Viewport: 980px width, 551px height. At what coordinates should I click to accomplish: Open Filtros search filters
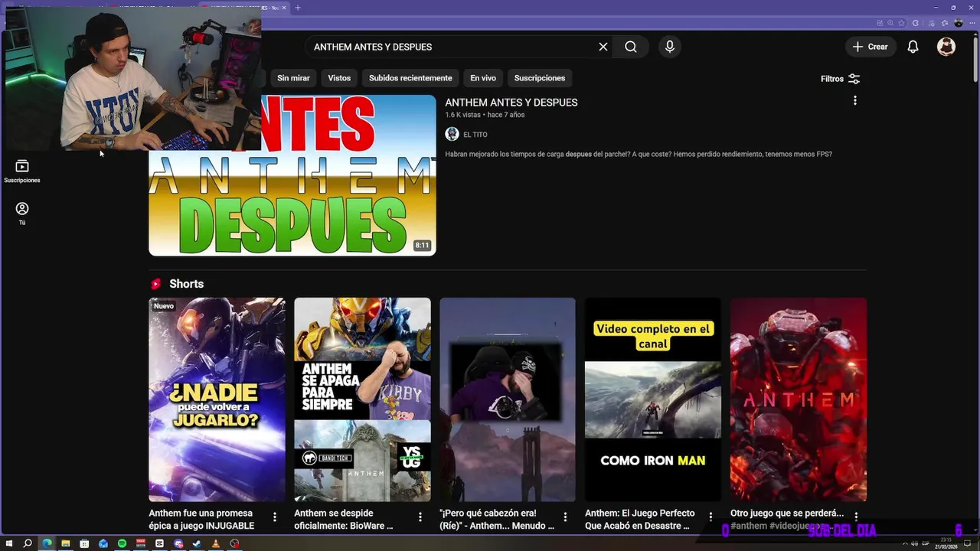[x=840, y=79]
